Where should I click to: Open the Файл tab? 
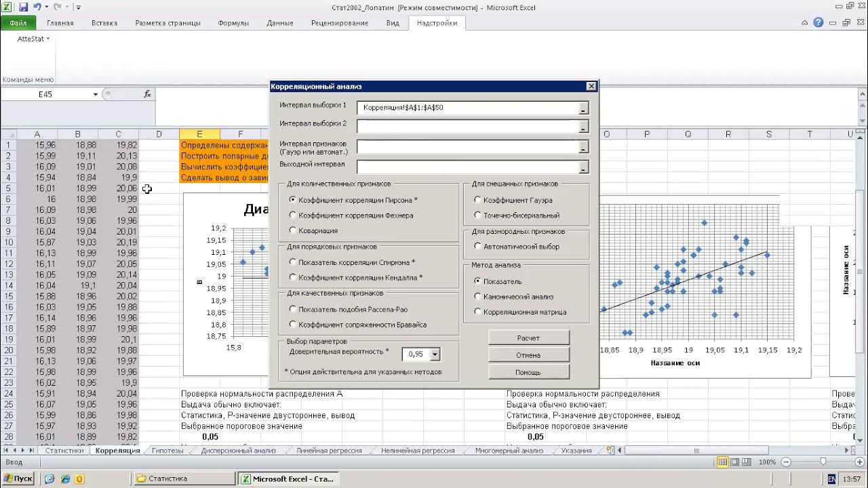(x=18, y=23)
